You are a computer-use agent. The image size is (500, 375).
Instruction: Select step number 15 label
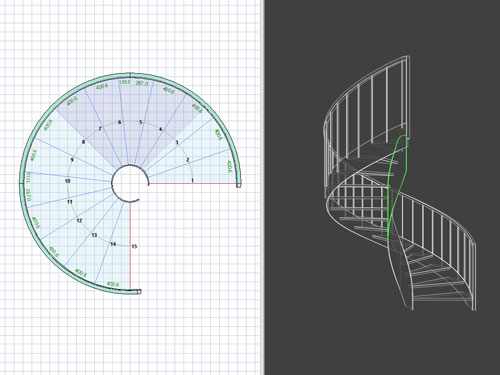click(x=134, y=246)
